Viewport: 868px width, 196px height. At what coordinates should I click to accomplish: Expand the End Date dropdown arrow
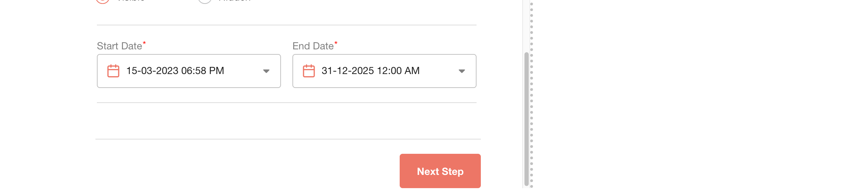tap(462, 71)
